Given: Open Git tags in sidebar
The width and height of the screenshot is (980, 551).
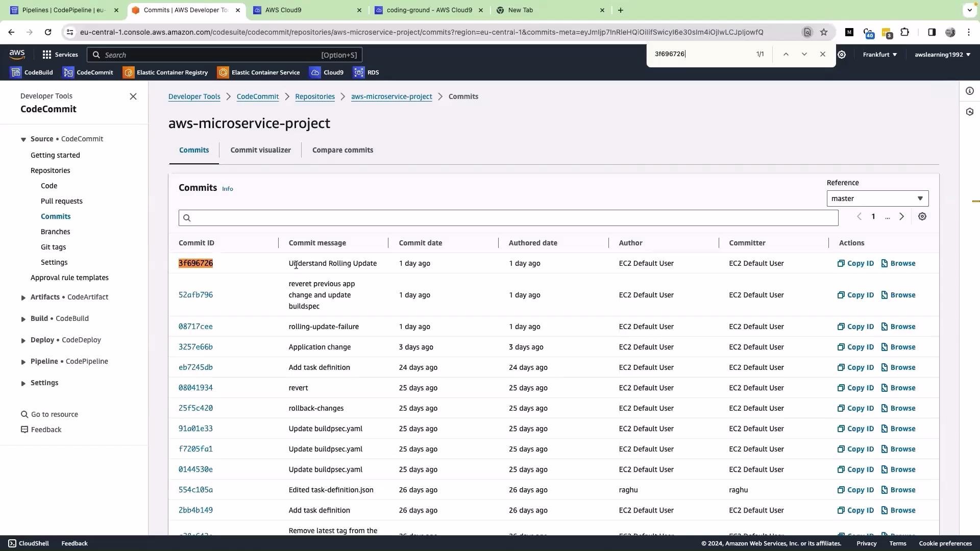Looking at the screenshot, I should (53, 247).
